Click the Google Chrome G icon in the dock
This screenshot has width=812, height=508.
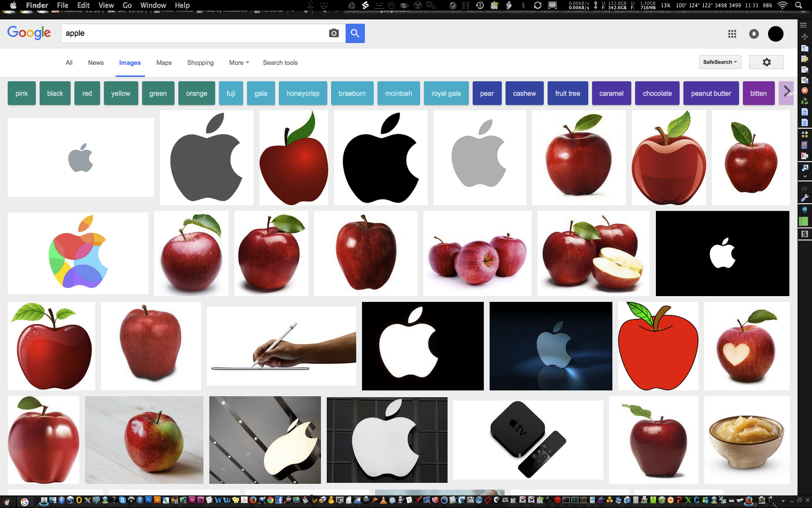25,502
